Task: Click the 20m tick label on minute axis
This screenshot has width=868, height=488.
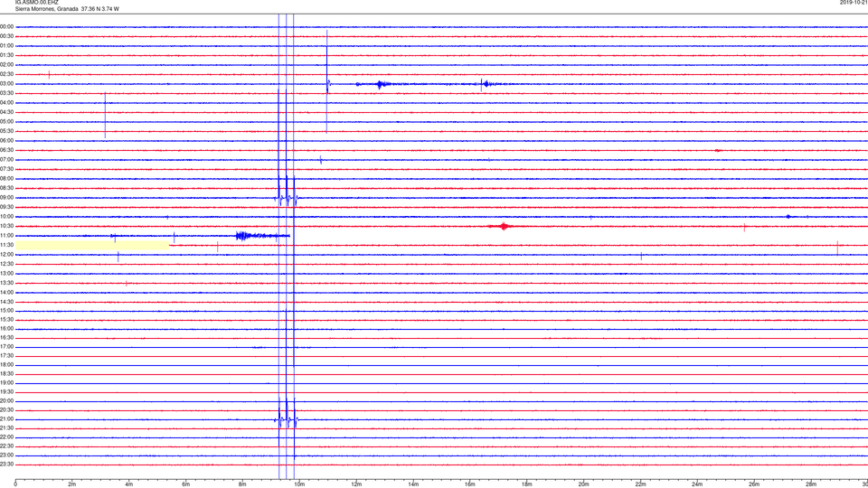Action: coord(583,484)
